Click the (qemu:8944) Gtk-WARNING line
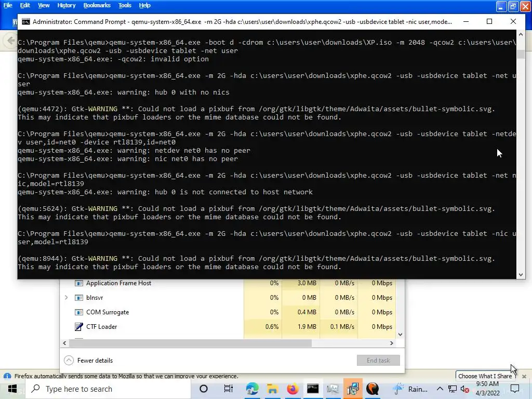 (x=257, y=259)
